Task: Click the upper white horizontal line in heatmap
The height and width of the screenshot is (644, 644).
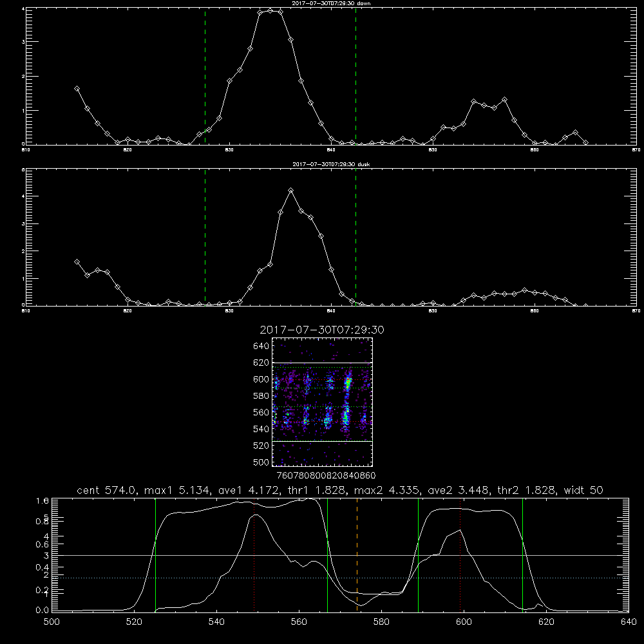Action: (323, 363)
